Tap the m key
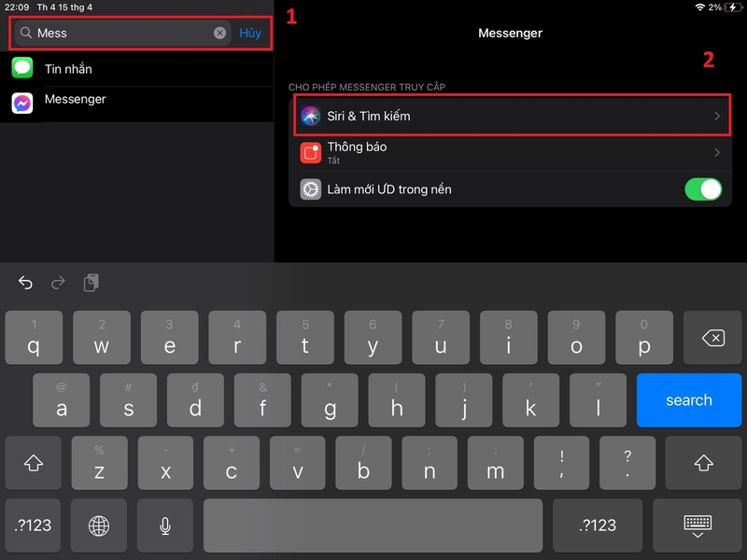 (x=496, y=463)
